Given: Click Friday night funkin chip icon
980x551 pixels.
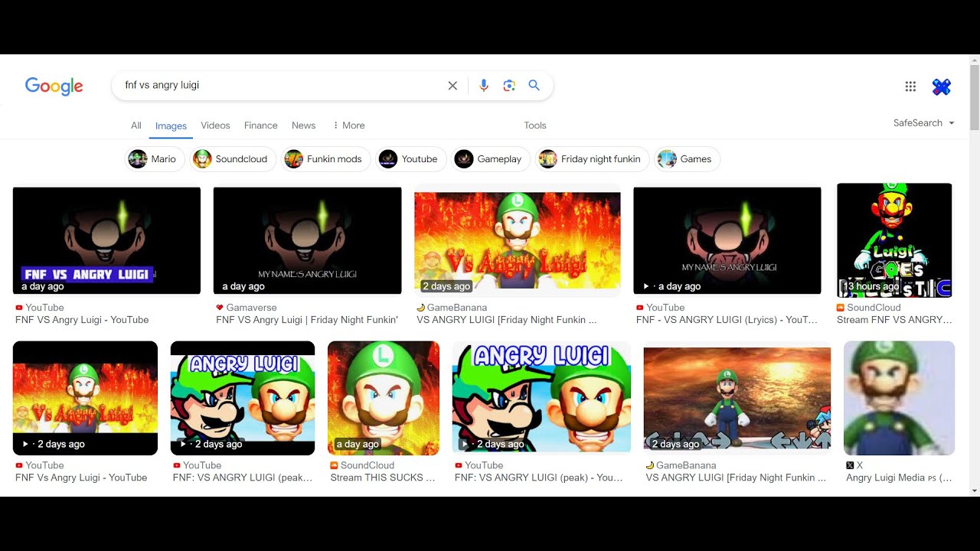Looking at the screenshot, I should [547, 159].
